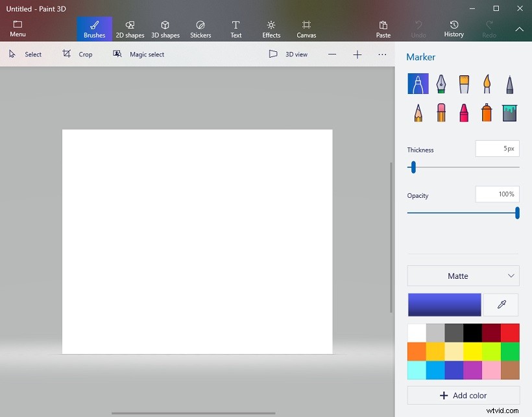
Task: Collapse the ribbon with the chevron
Action: point(519,29)
